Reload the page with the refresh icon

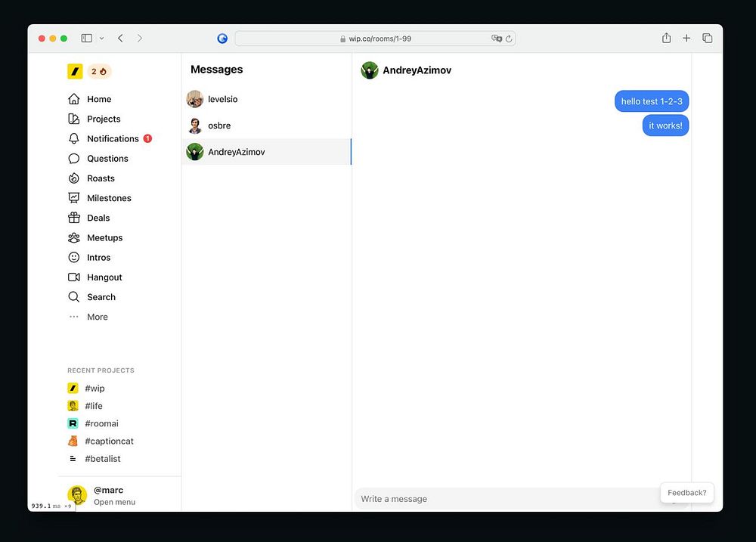509,39
